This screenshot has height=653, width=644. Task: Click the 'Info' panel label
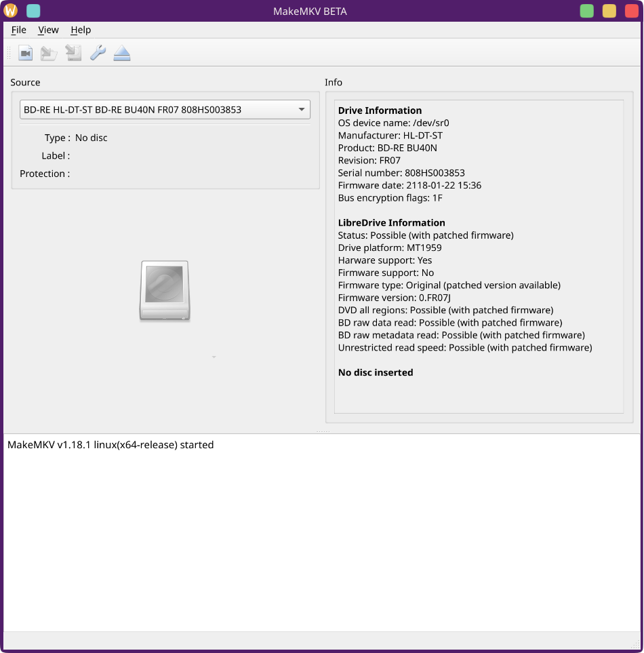pos(334,83)
